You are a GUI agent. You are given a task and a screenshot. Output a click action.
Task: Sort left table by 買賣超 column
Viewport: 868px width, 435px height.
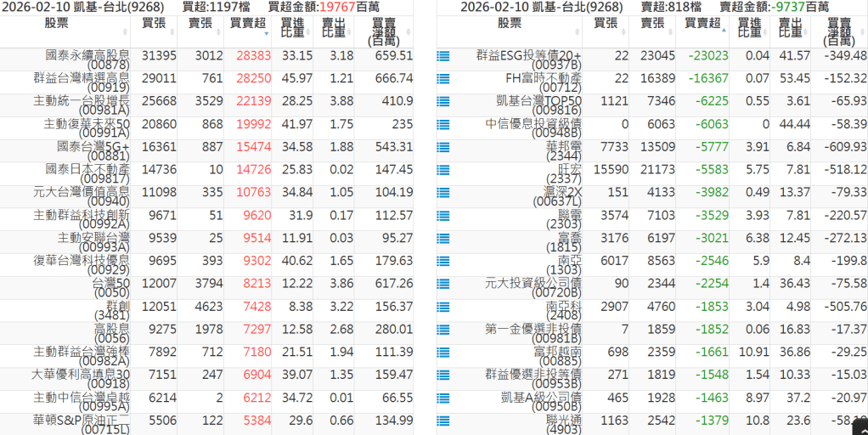tap(247, 24)
